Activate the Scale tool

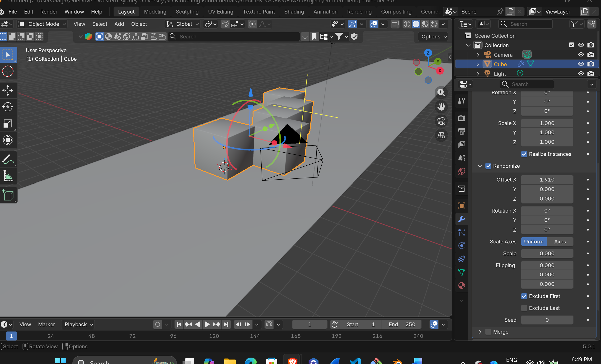point(8,123)
